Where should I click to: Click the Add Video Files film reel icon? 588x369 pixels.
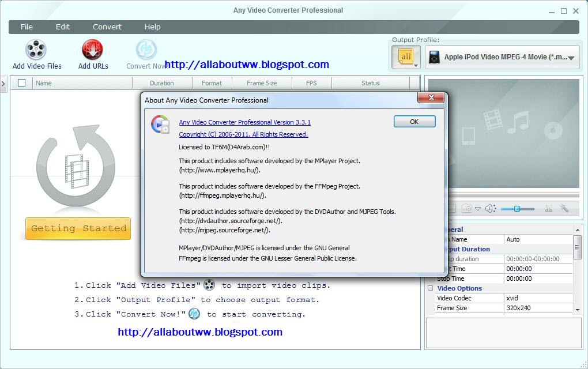click(36, 50)
